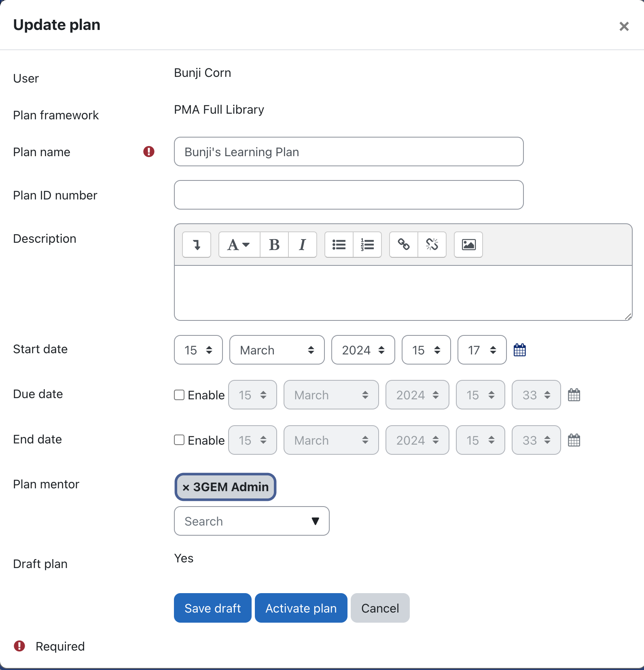Viewport: 644px width, 670px height.
Task: Click the Required legend icon at bottom
Action: [x=19, y=646]
